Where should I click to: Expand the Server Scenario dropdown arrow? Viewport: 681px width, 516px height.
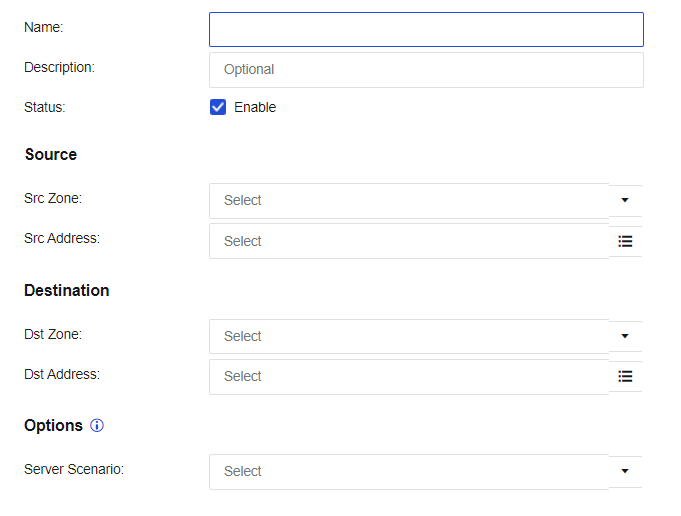625,471
